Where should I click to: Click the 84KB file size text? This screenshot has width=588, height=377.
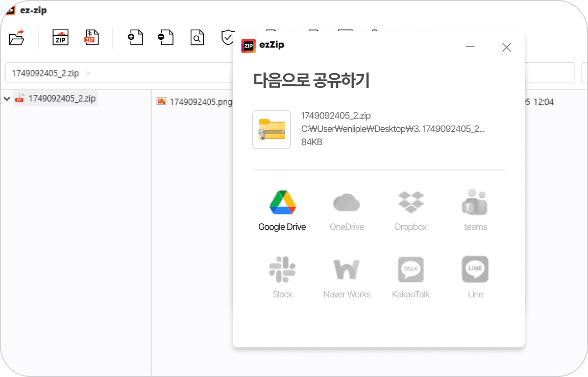point(312,143)
